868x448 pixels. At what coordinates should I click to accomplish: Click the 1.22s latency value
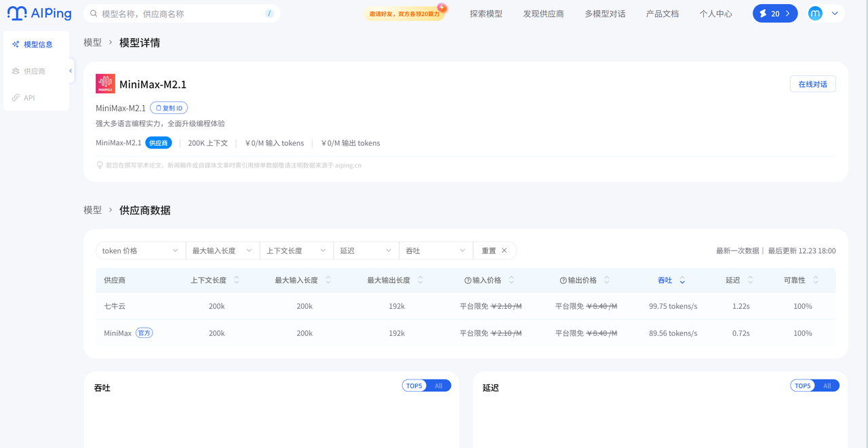(x=741, y=306)
